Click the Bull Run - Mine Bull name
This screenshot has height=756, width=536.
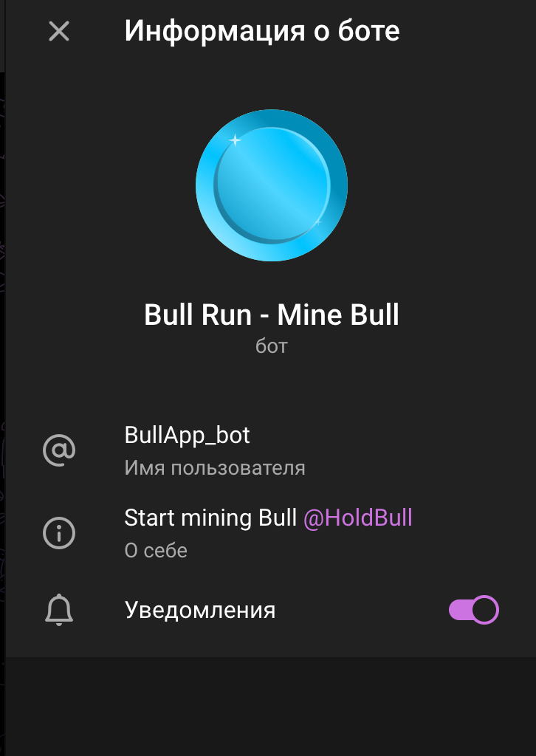pyautogui.click(x=272, y=315)
